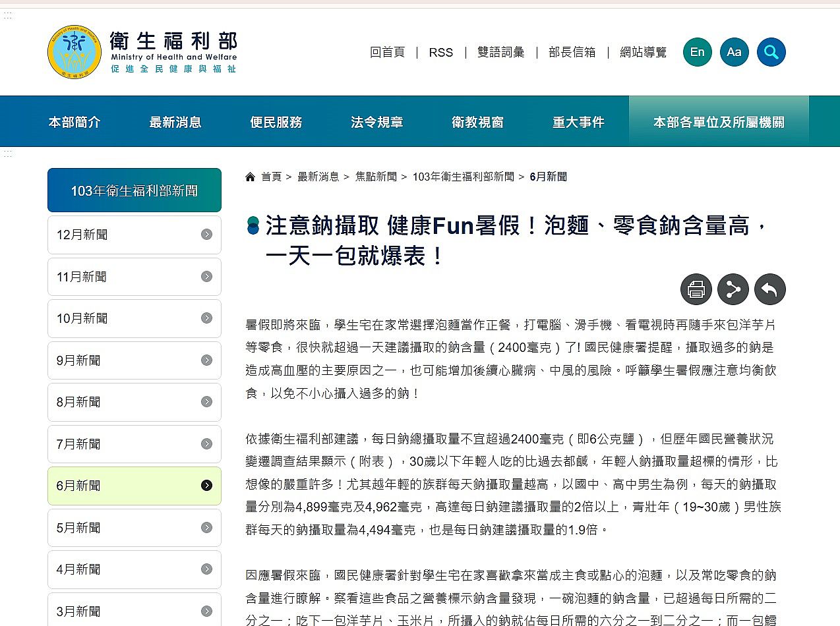Open the 部長信箱 link
The height and width of the screenshot is (626, 840).
[x=572, y=52]
